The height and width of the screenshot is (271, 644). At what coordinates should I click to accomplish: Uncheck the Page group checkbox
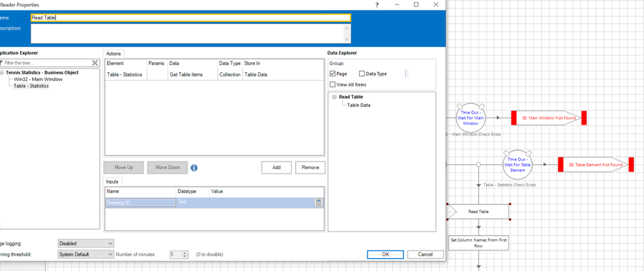[x=333, y=74]
